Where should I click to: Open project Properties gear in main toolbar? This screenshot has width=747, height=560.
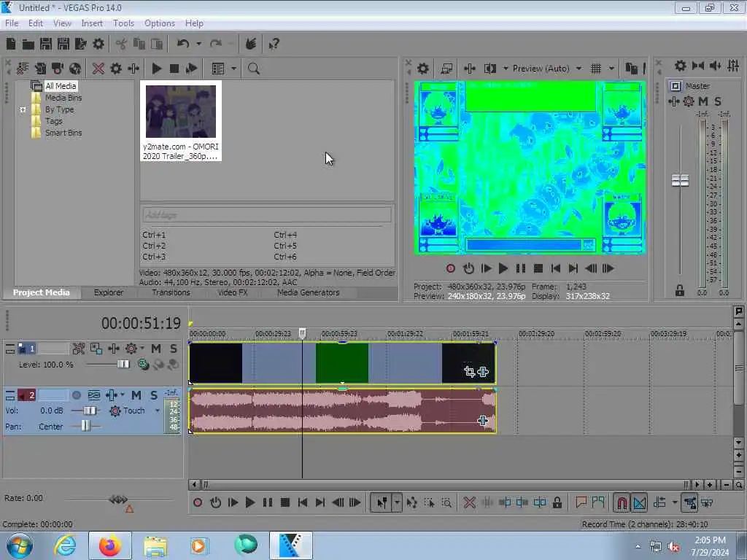(x=98, y=44)
